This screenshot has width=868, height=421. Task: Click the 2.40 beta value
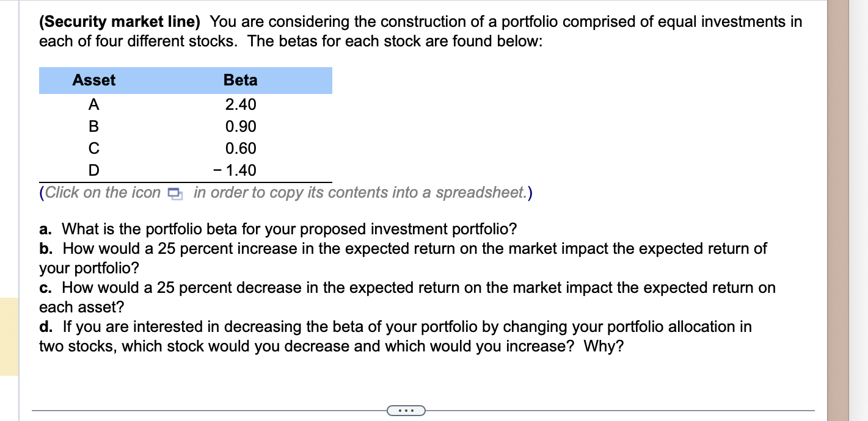click(240, 105)
